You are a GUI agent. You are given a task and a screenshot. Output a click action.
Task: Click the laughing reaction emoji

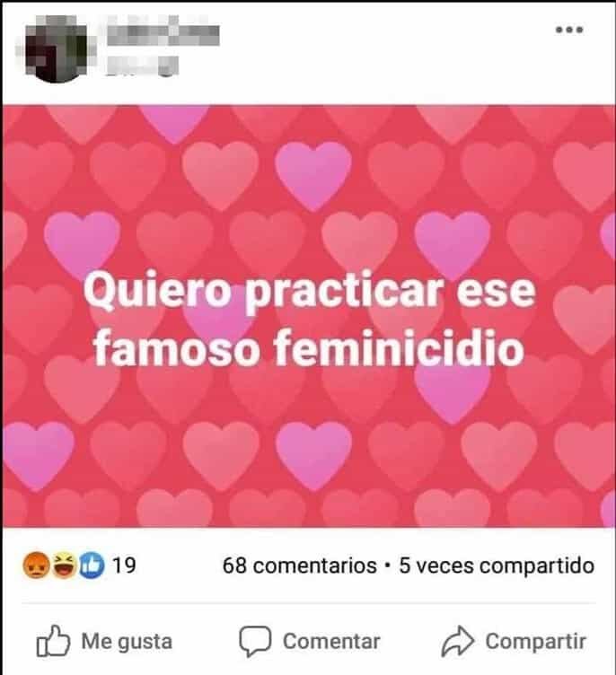[x=64, y=565]
